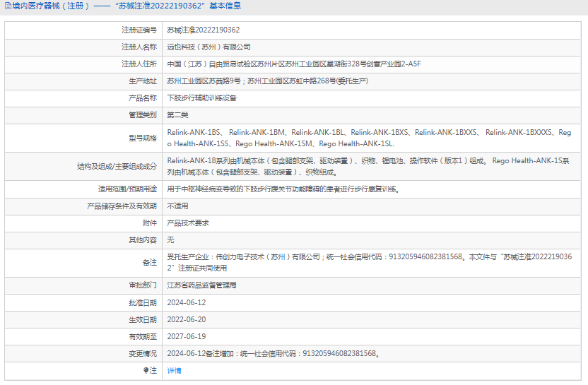The width and height of the screenshot is (588, 385).
Task: Select management category value 第二类
Action: [x=177, y=114]
